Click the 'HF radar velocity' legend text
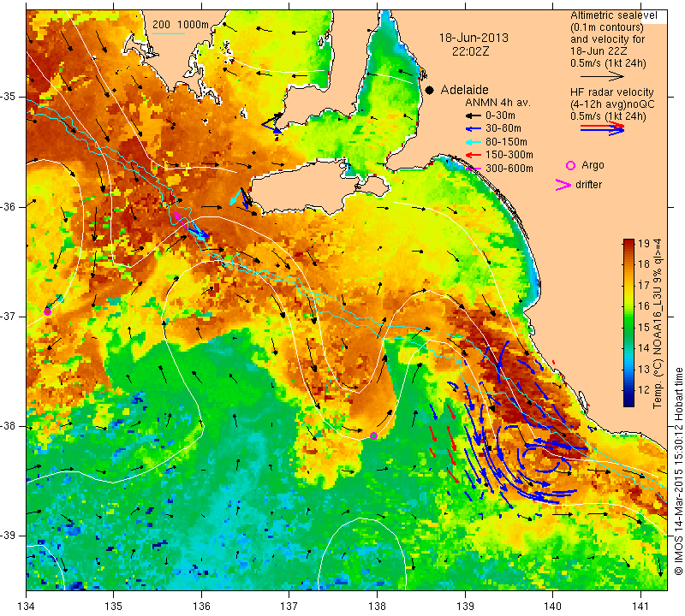This screenshot has width=685, height=616. 611,92
